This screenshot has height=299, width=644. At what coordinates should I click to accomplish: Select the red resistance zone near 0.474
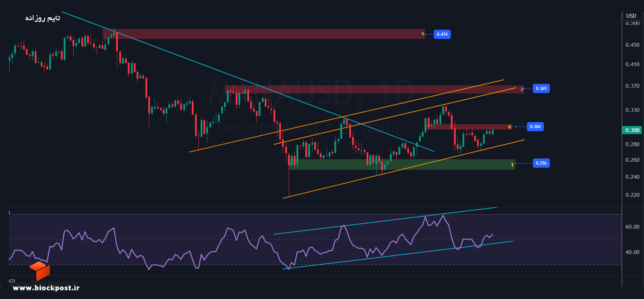pos(264,34)
